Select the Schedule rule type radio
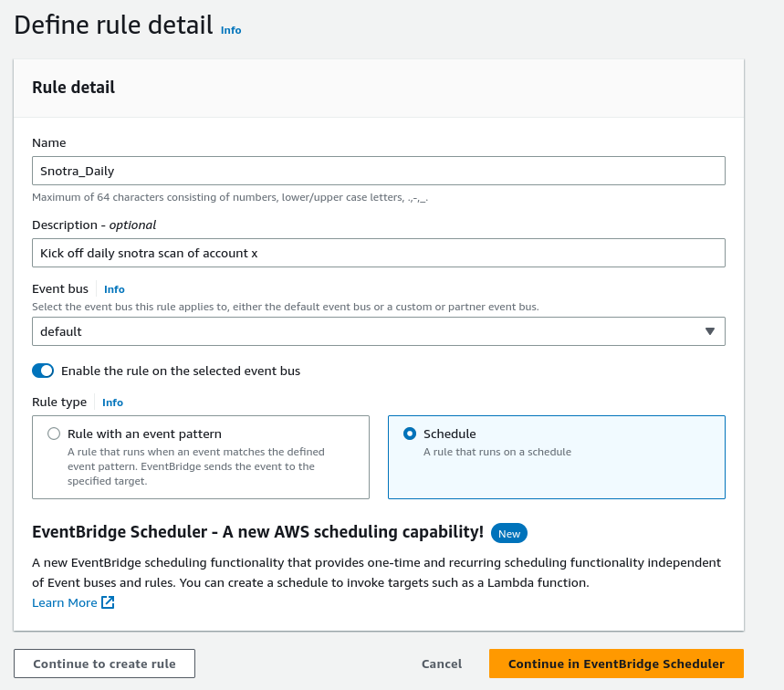The image size is (784, 690). [x=410, y=434]
